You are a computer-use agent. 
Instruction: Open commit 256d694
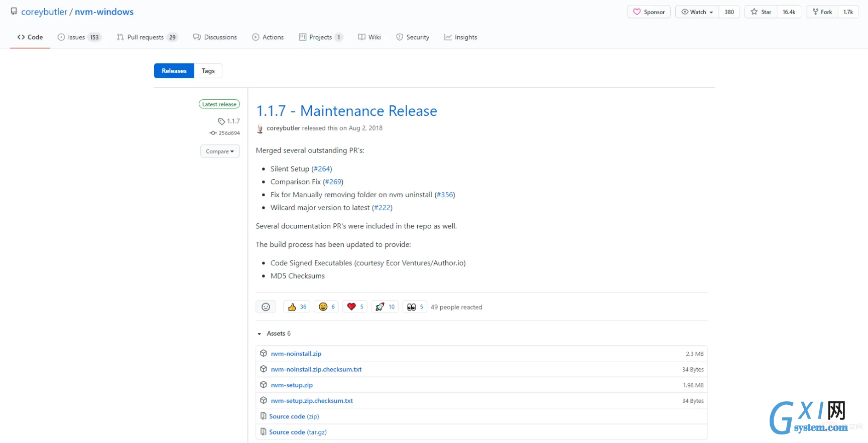tap(225, 133)
